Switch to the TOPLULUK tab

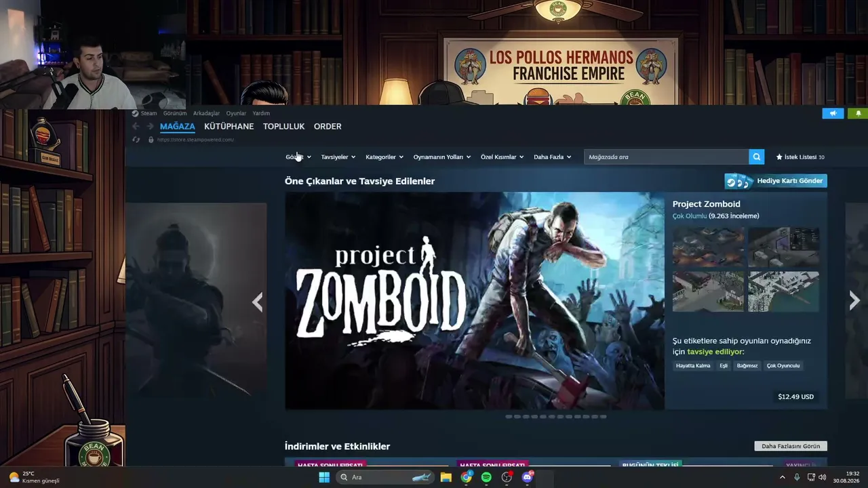tap(284, 126)
